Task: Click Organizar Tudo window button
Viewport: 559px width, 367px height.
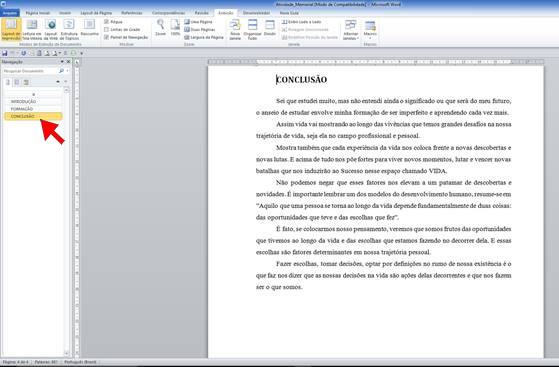Action: (x=252, y=29)
